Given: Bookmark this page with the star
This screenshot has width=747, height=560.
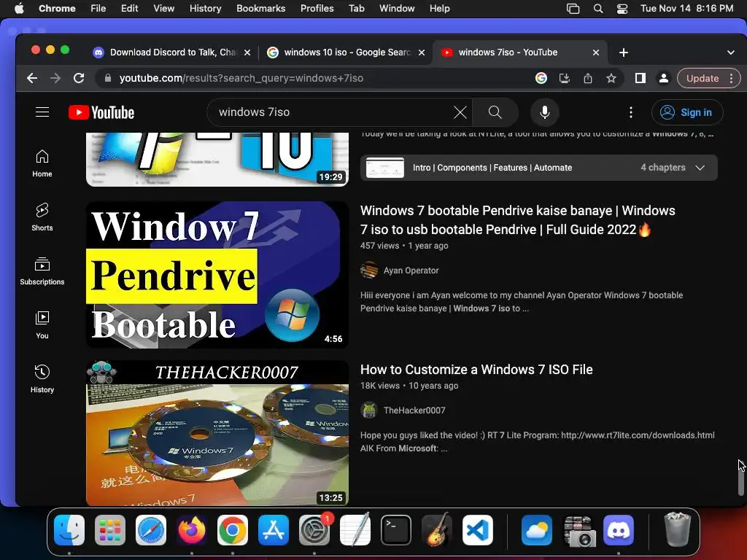Looking at the screenshot, I should tap(611, 78).
